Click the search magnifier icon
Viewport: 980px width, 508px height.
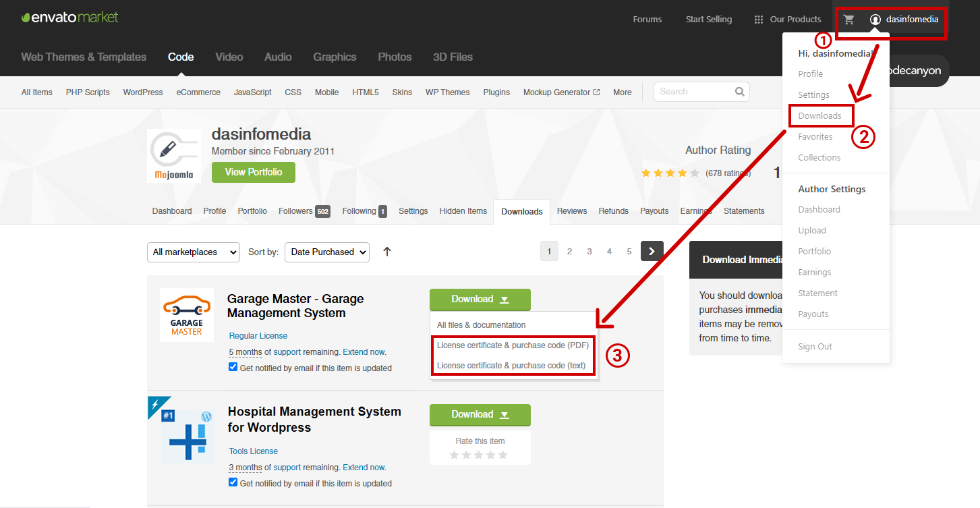739,91
